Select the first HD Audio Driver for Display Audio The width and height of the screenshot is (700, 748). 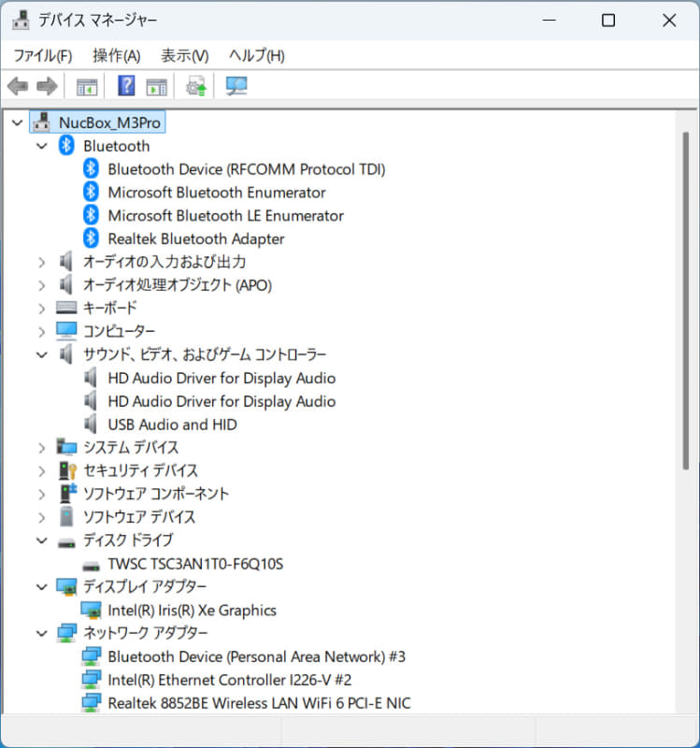coord(221,379)
